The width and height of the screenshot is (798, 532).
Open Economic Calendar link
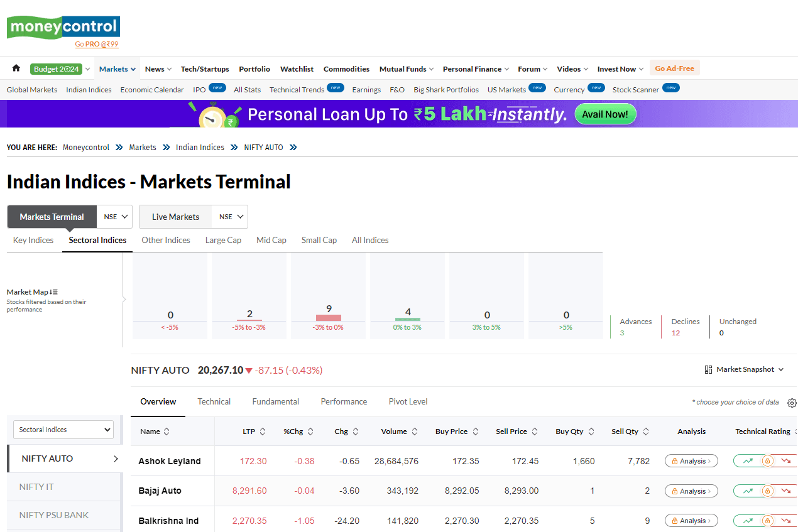point(152,90)
